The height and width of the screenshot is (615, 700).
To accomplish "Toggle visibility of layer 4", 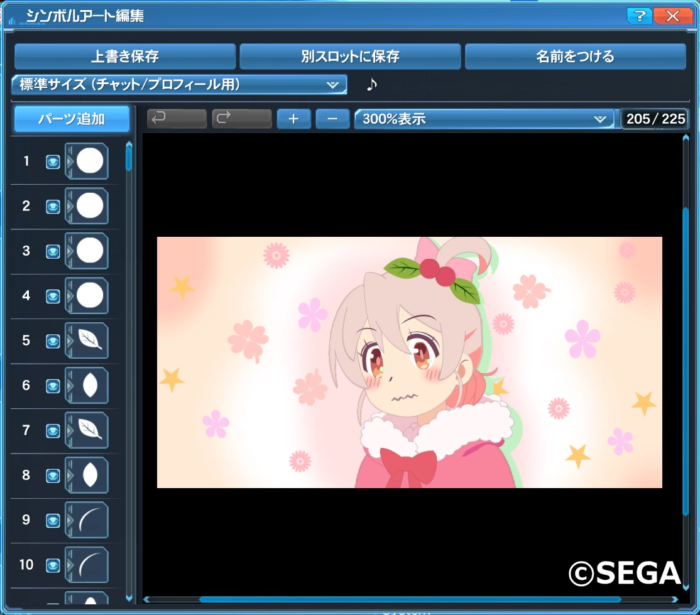I will click(53, 297).
